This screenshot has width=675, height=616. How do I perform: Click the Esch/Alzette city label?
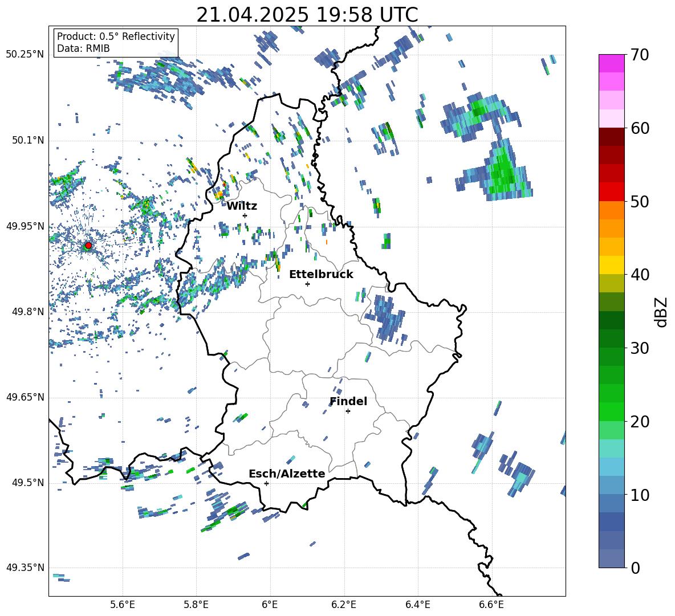click(x=287, y=474)
